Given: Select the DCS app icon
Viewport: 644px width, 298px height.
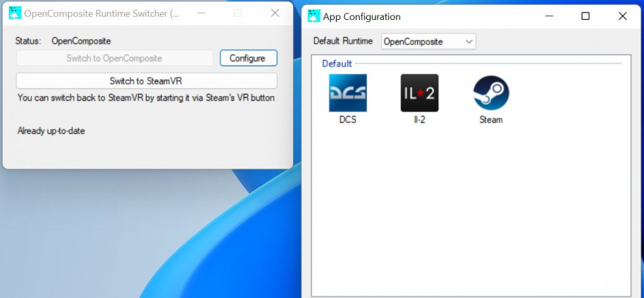Looking at the screenshot, I should (x=348, y=93).
